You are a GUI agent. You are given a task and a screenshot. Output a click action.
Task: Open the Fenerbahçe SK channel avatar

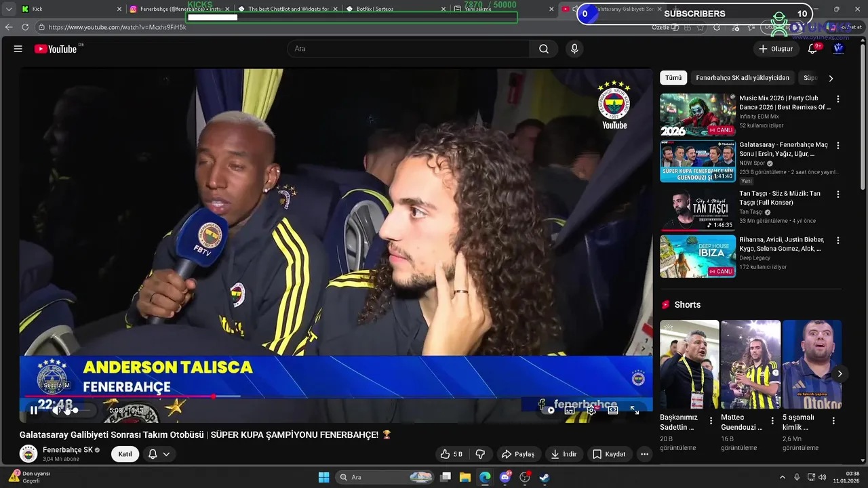pos(28,453)
